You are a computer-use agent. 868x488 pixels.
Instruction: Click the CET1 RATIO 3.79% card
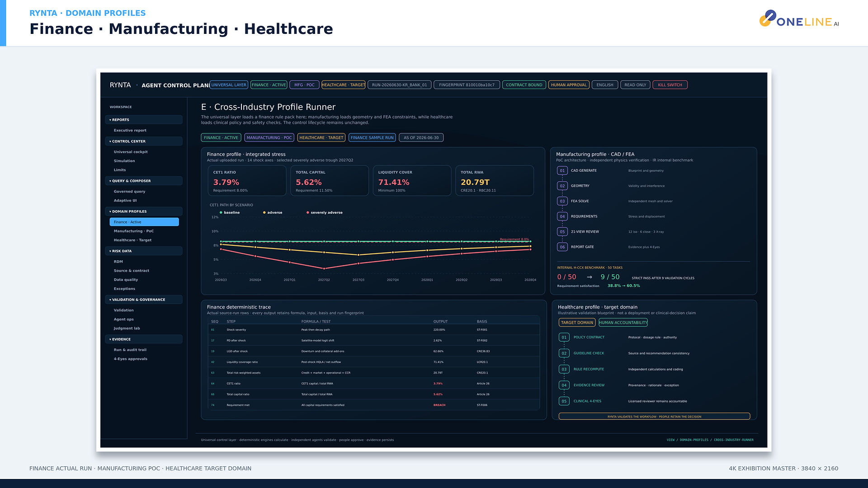click(x=247, y=181)
